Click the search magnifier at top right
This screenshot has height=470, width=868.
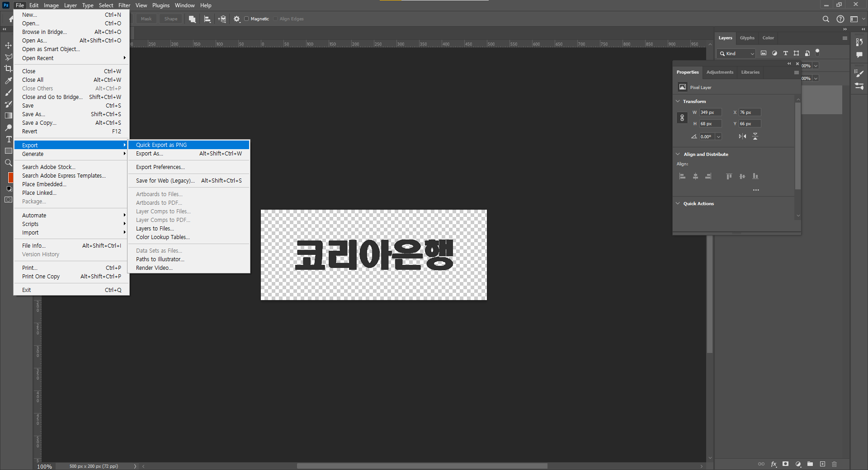tap(826, 19)
